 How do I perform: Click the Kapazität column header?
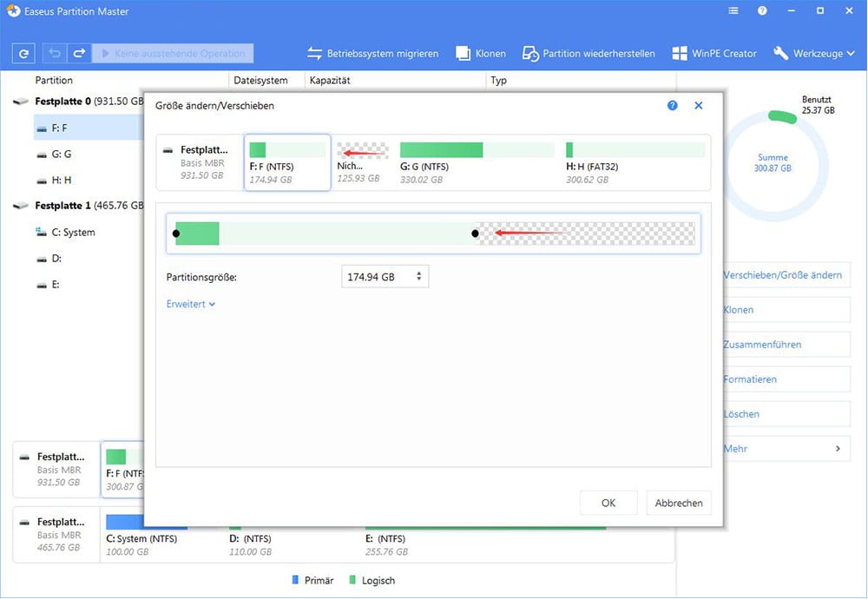pyautogui.click(x=330, y=80)
